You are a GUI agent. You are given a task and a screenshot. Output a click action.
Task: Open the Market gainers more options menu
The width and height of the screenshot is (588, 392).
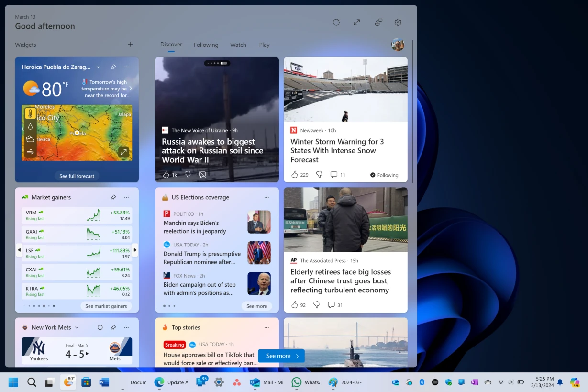(126, 197)
